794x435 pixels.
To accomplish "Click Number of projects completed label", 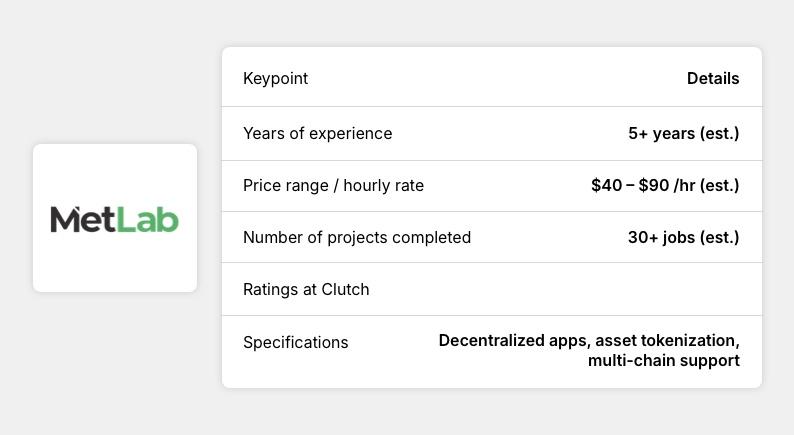I will point(357,238).
